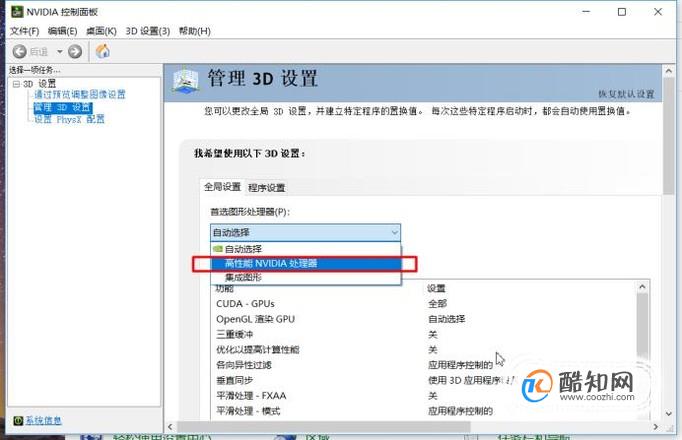Maximize the NVIDIA Control Panel window
The height and width of the screenshot is (440, 682).
[x=622, y=12]
